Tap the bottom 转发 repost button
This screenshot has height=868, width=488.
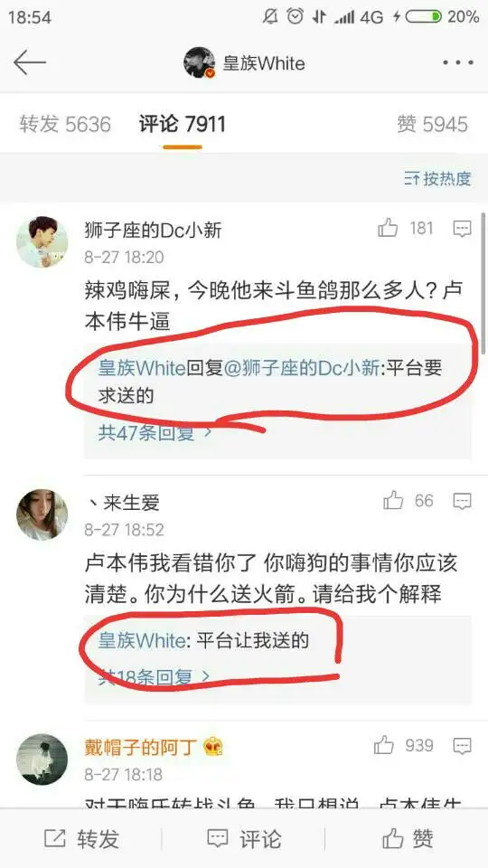[x=81, y=839]
